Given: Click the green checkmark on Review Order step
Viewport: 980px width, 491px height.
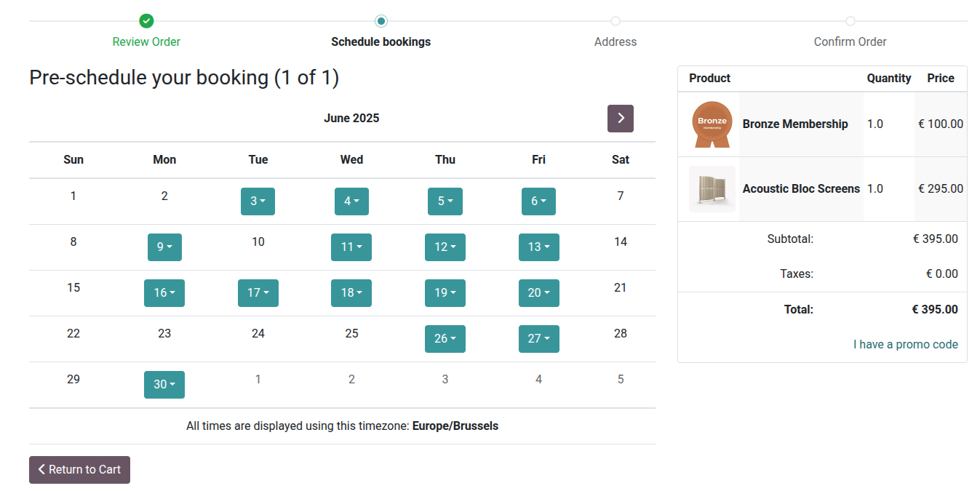Looking at the screenshot, I should (146, 21).
